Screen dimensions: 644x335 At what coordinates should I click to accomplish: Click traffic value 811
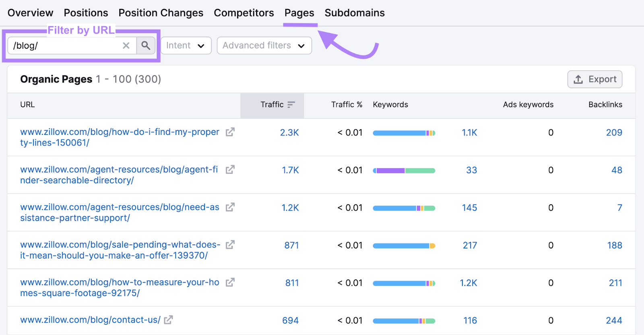(292, 283)
